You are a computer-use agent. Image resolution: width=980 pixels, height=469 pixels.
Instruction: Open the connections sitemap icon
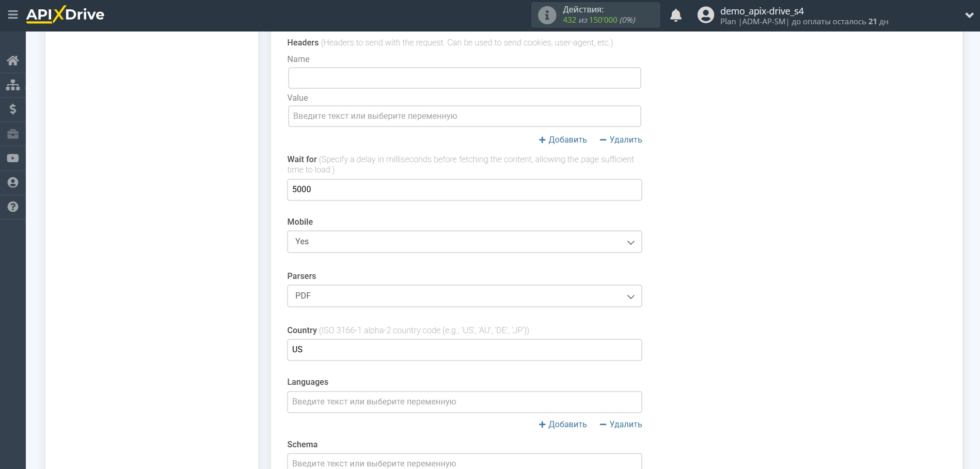pos(13,85)
